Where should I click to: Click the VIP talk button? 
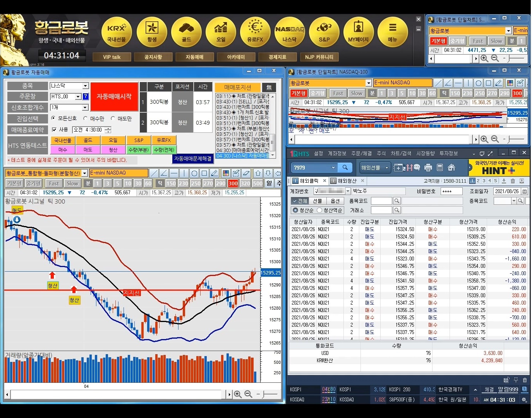(x=112, y=57)
